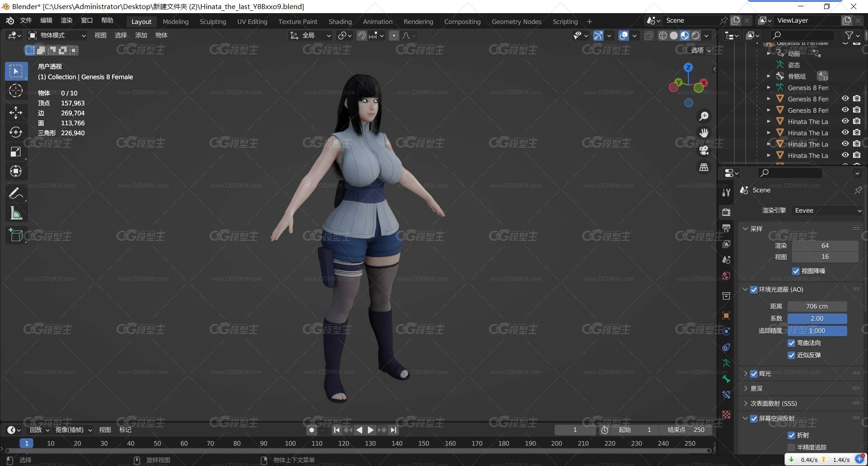This screenshot has height=466, width=868.
Task: Switch to the Shading workspace tab
Action: (340, 22)
